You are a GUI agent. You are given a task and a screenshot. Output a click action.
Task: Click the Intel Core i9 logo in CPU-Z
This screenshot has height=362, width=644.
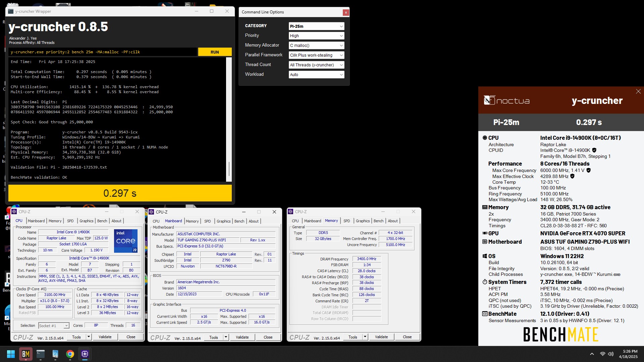point(126,241)
